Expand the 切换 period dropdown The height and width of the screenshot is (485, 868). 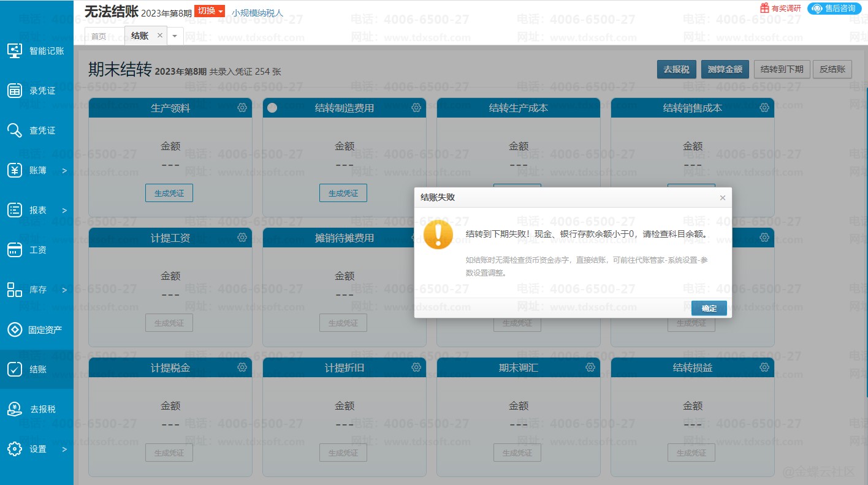pyautogui.click(x=210, y=11)
